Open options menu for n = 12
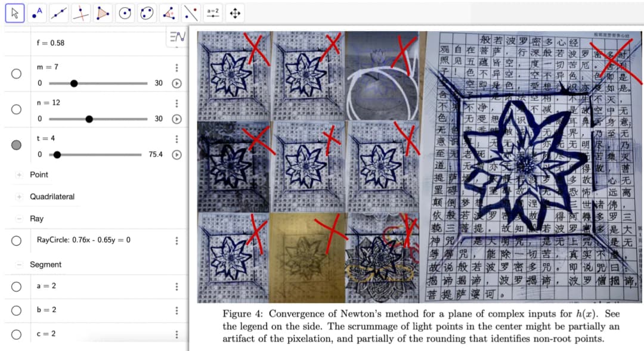 click(177, 103)
